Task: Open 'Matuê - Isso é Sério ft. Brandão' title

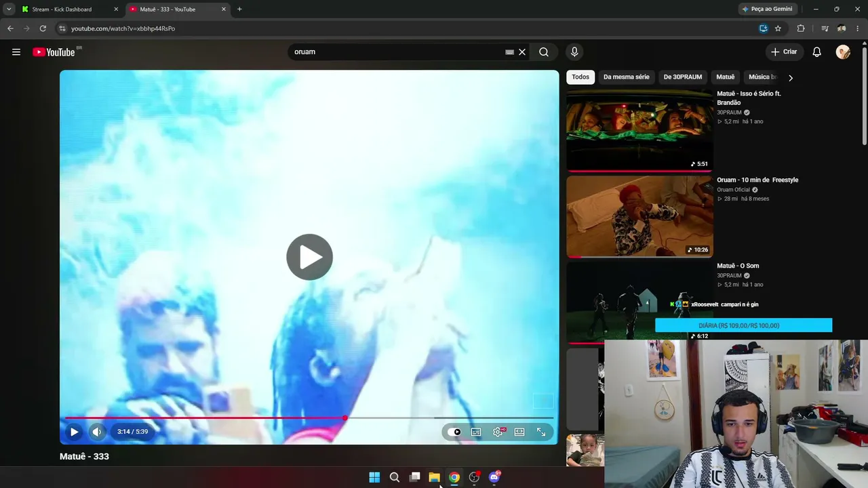Action: (x=749, y=98)
